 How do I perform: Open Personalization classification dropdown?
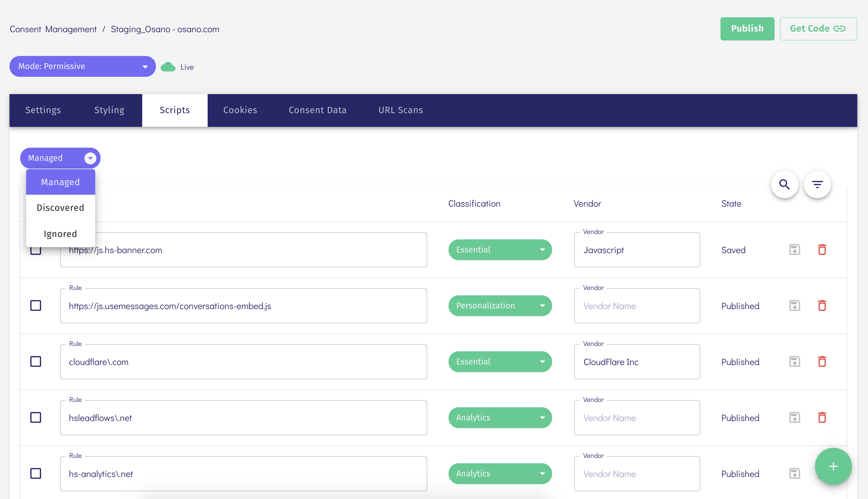500,305
